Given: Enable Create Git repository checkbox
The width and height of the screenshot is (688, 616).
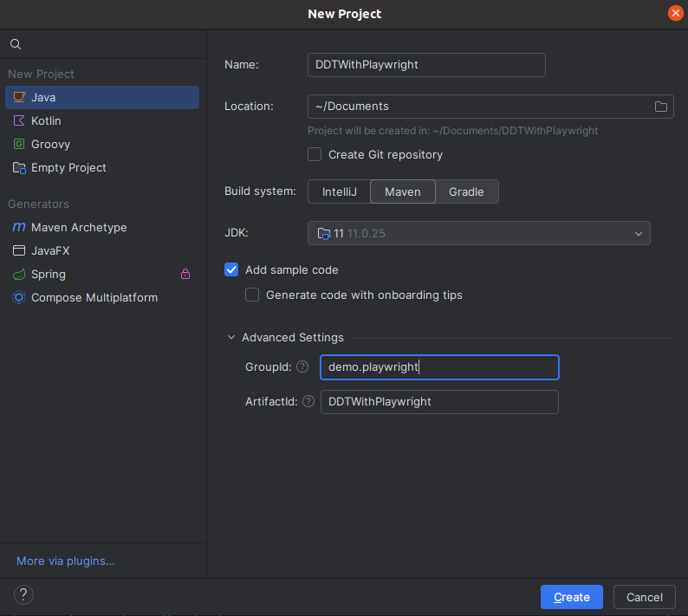Looking at the screenshot, I should tap(315, 154).
